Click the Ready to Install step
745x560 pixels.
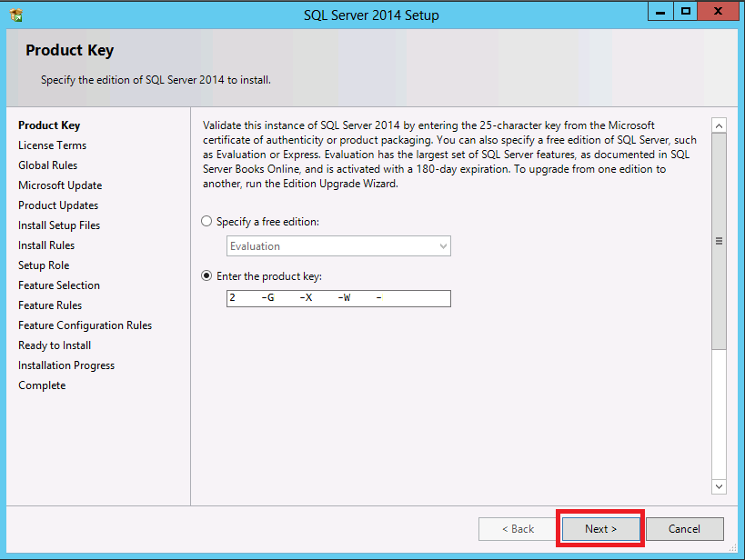pos(55,345)
